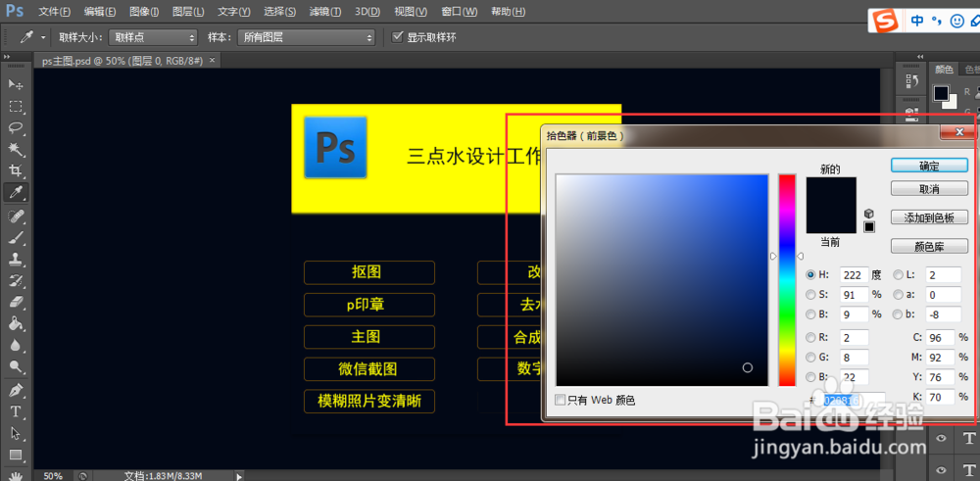Open the 窗口(W) menu
The image size is (980, 481).
point(459,12)
